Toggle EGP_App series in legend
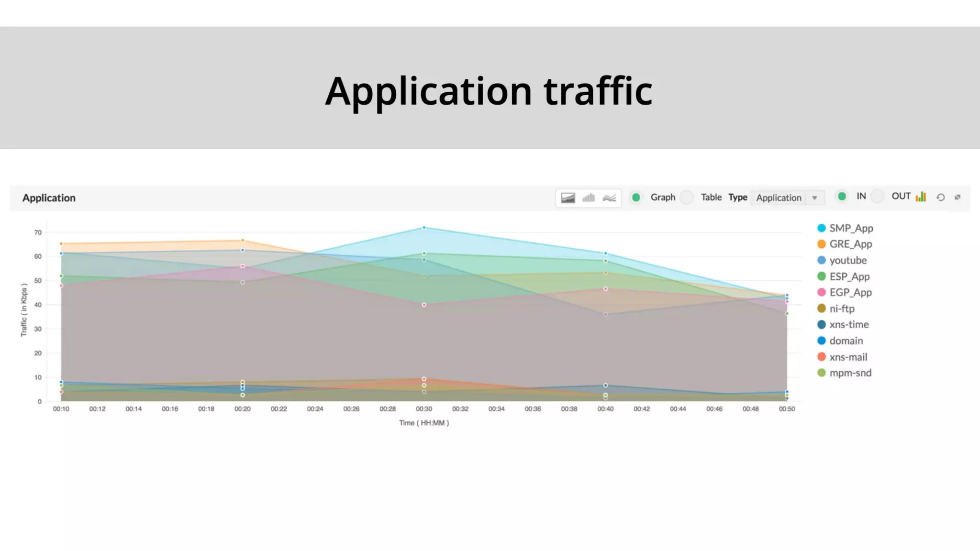Image resolution: width=980 pixels, height=551 pixels. pyautogui.click(x=845, y=292)
